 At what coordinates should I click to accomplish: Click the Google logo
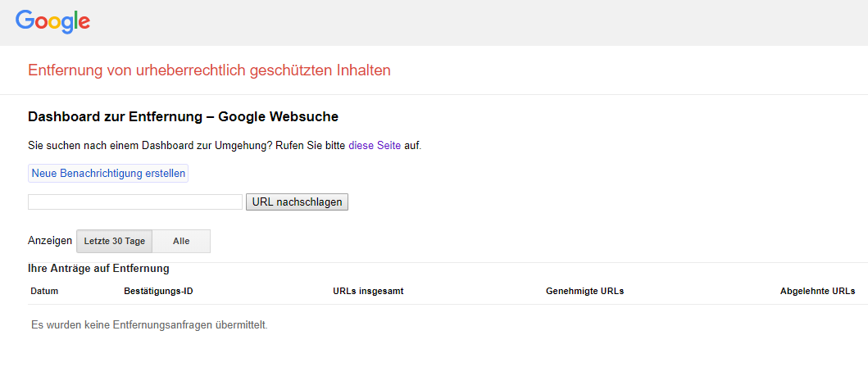coord(52,22)
